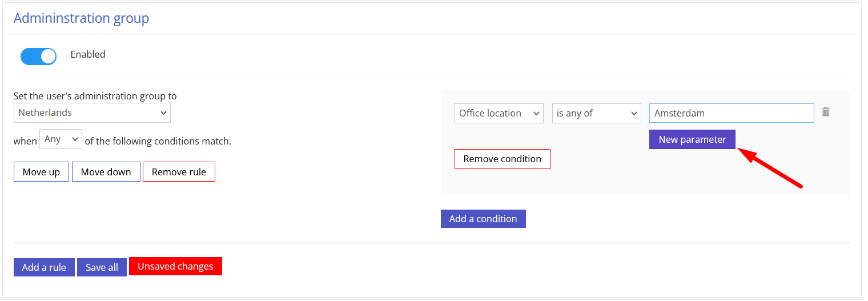Viewport: 868px width, 301px height.
Task: Save all changes
Action: 102,267
